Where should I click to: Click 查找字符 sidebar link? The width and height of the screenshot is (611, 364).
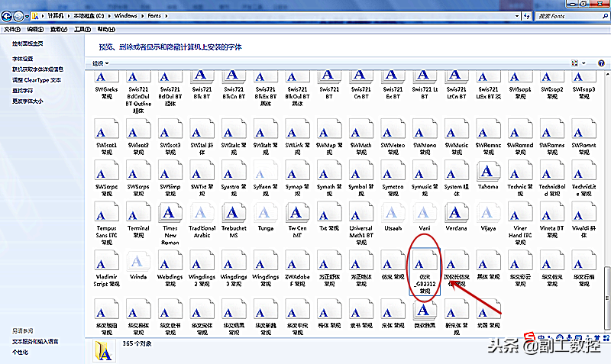click(23, 91)
